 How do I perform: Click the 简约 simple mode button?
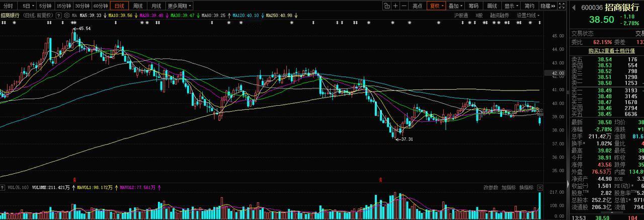529,6
